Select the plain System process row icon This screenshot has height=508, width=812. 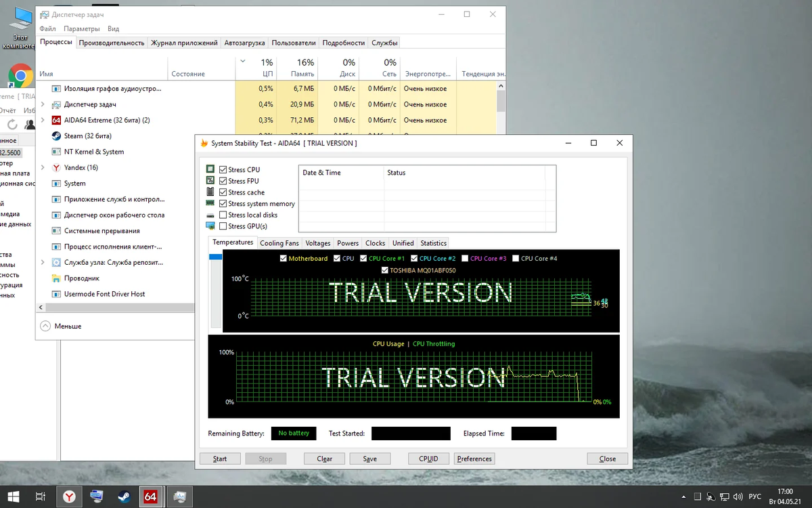tap(57, 184)
